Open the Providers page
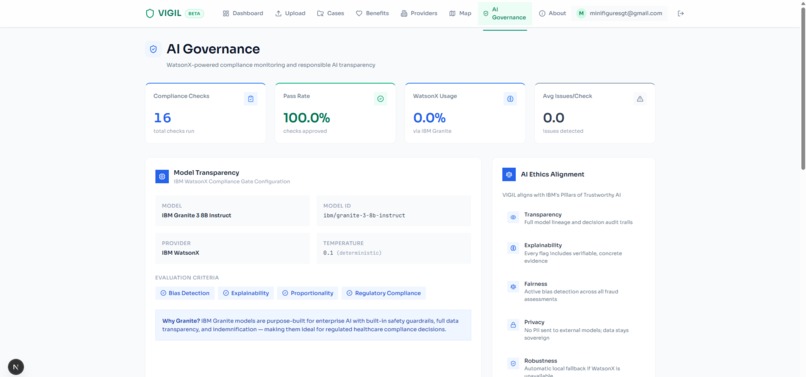This screenshot has height=377, width=806. pos(419,13)
